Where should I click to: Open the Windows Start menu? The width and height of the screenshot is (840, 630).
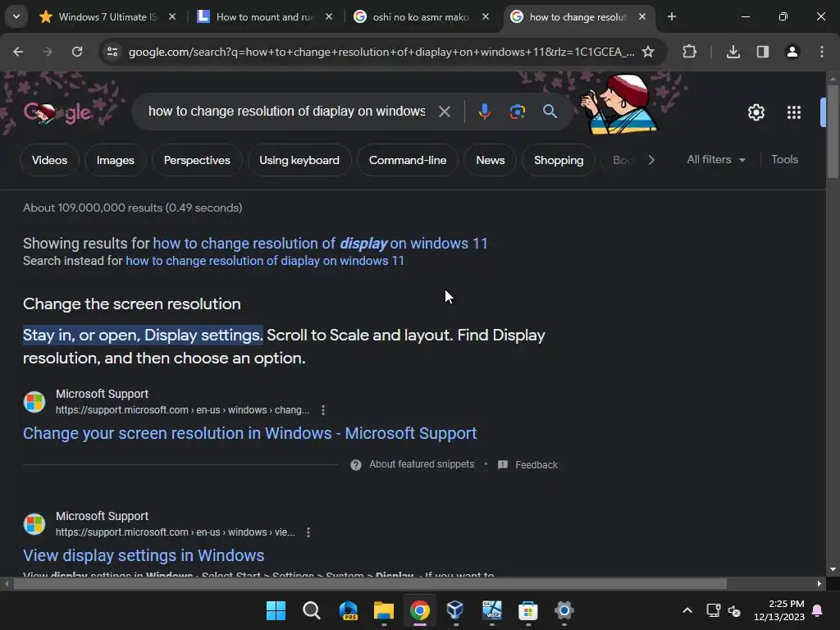tap(276, 610)
